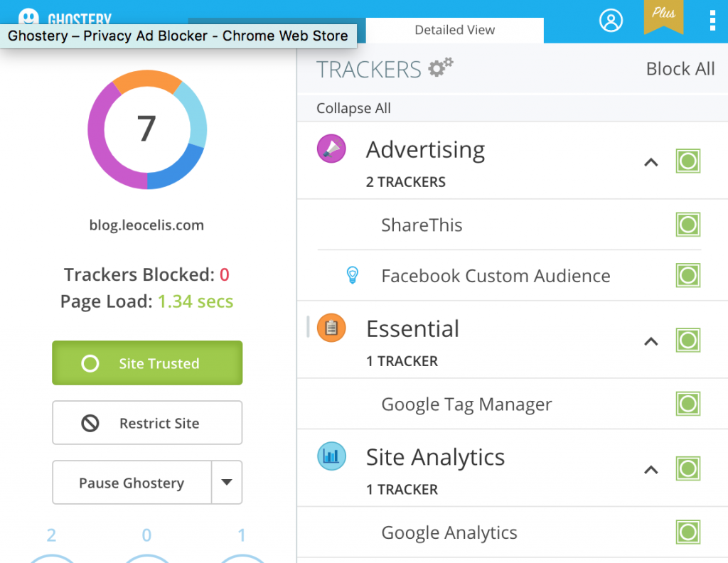The image size is (728, 563).
Task: Click the orange Essential segment of donut
Action: pyautogui.click(x=147, y=79)
